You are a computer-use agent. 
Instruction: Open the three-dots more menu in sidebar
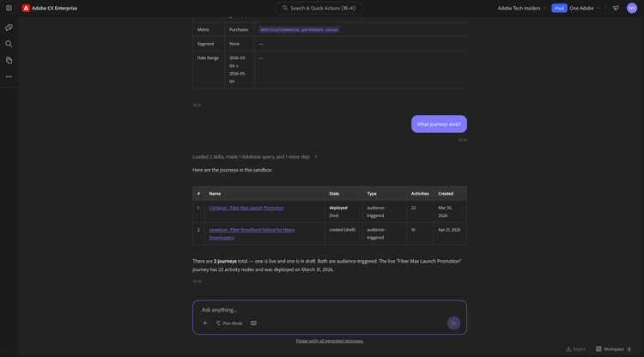click(x=9, y=76)
